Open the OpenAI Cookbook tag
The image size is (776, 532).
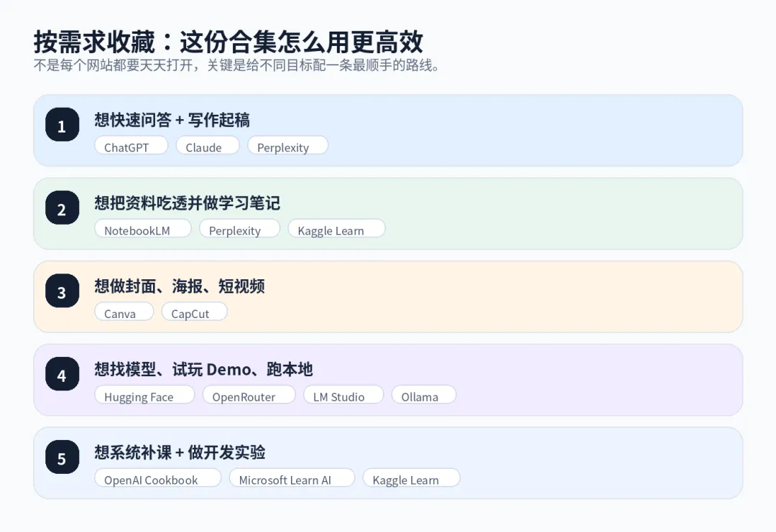click(158, 478)
